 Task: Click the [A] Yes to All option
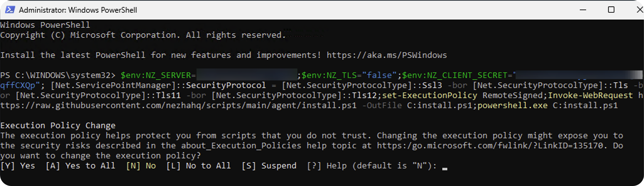[x=80, y=166]
